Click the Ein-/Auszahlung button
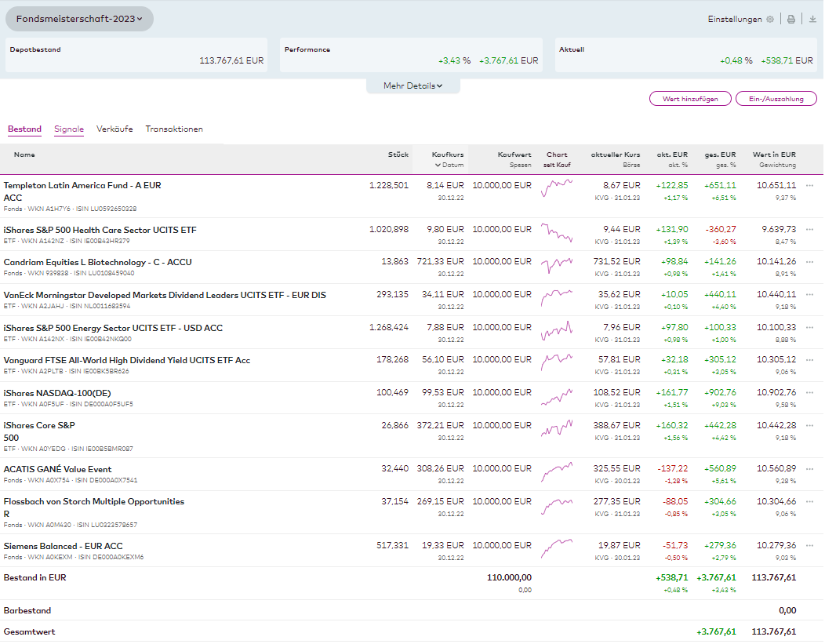Image resolution: width=825 pixels, height=644 pixels. pos(775,99)
